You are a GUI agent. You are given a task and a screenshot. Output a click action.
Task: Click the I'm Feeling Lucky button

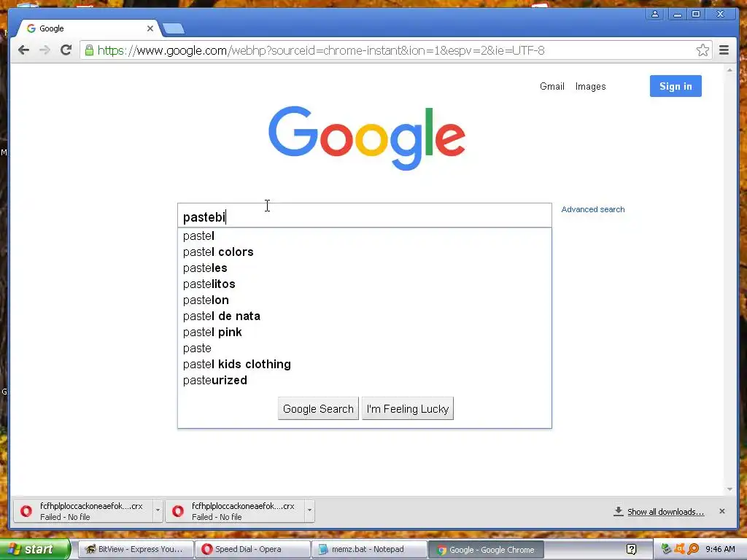[x=408, y=408]
